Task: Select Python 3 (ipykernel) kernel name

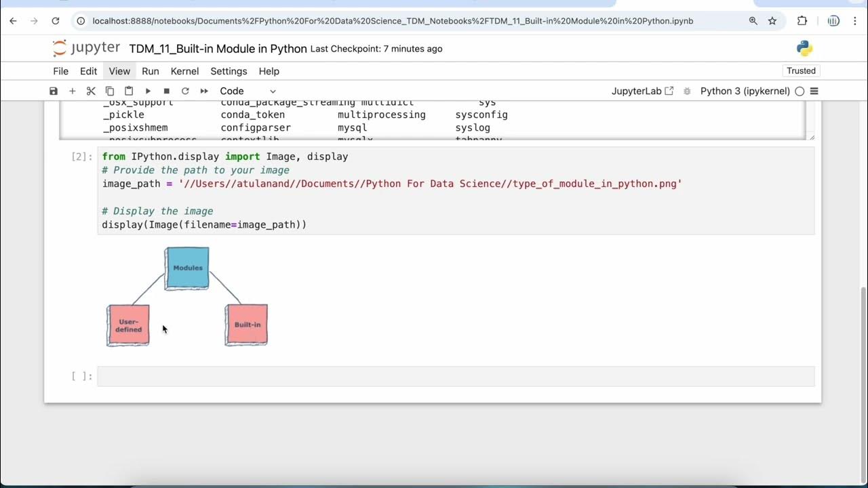Action: coord(745,91)
